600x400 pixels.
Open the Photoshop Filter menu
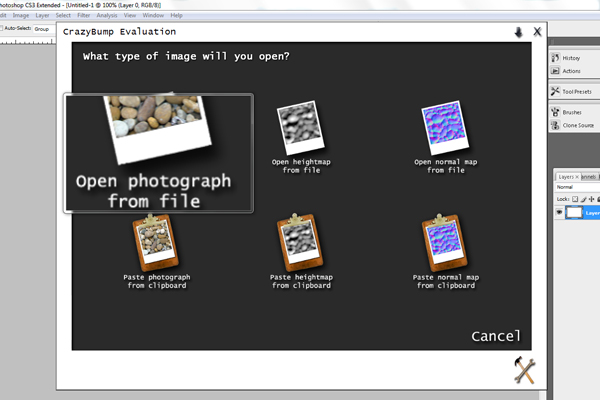[x=83, y=15]
